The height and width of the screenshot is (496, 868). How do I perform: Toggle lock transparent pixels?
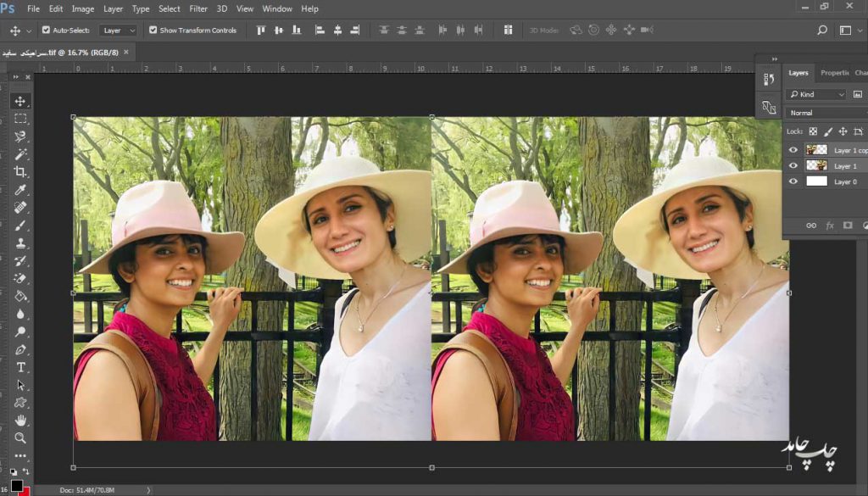pos(813,131)
